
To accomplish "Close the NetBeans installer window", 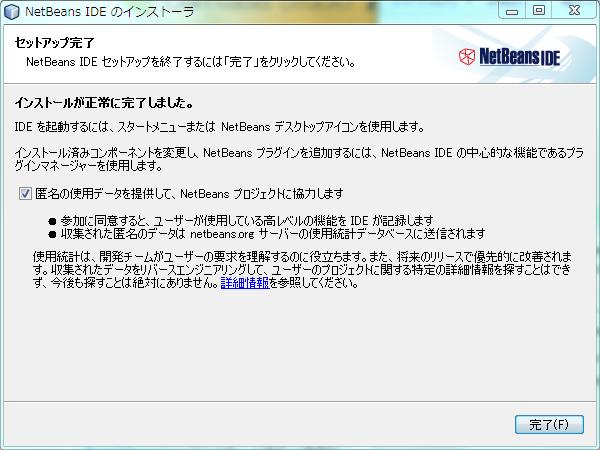I will coord(574,10).
